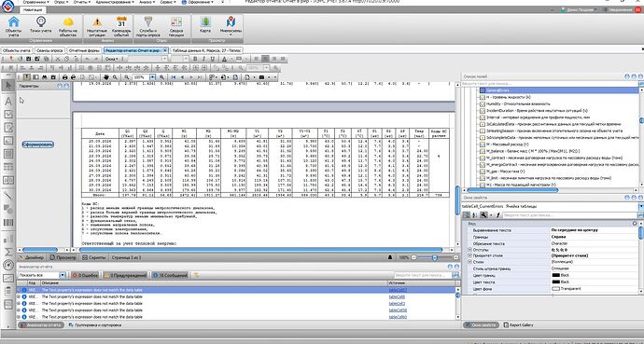Open the 100% zoom dropdown in preview toolbar
644x344 pixels.
coord(153,77)
